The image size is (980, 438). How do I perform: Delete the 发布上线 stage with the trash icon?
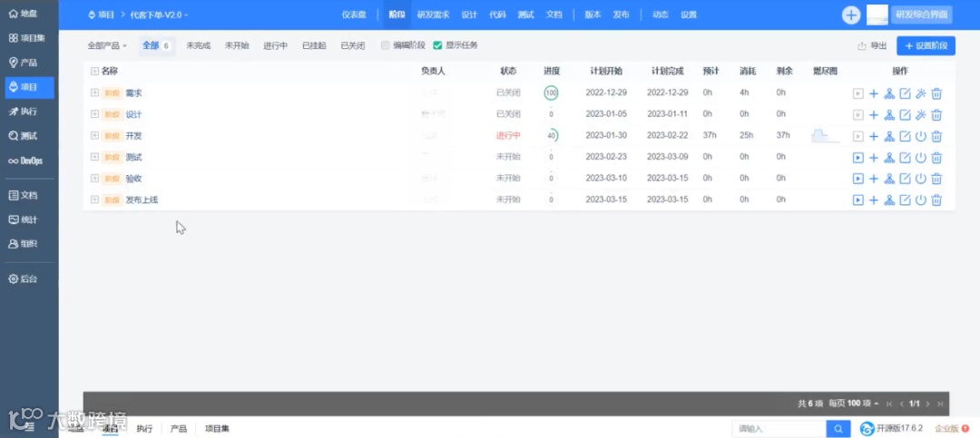[936, 200]
